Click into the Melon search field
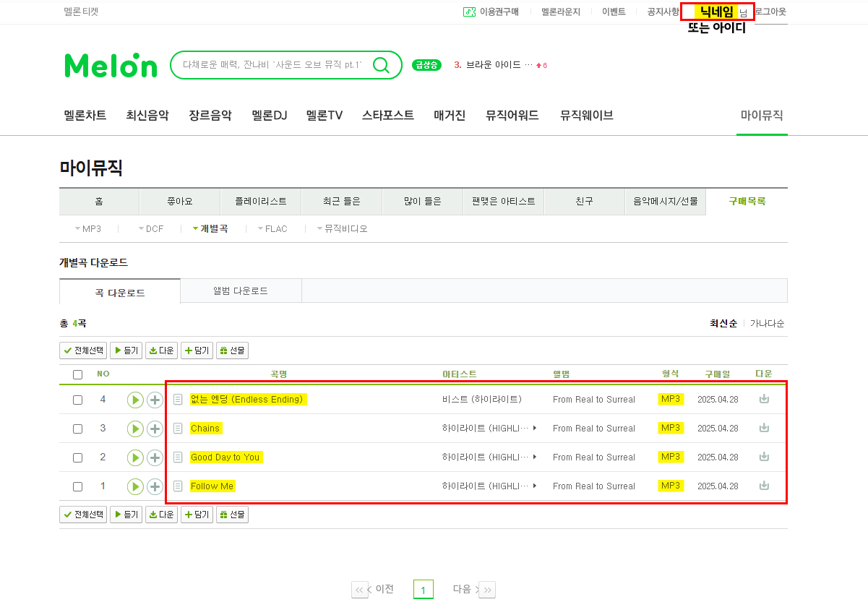This screenshot has height=602, width=868. pyautogui.click(x=273, y=65)
